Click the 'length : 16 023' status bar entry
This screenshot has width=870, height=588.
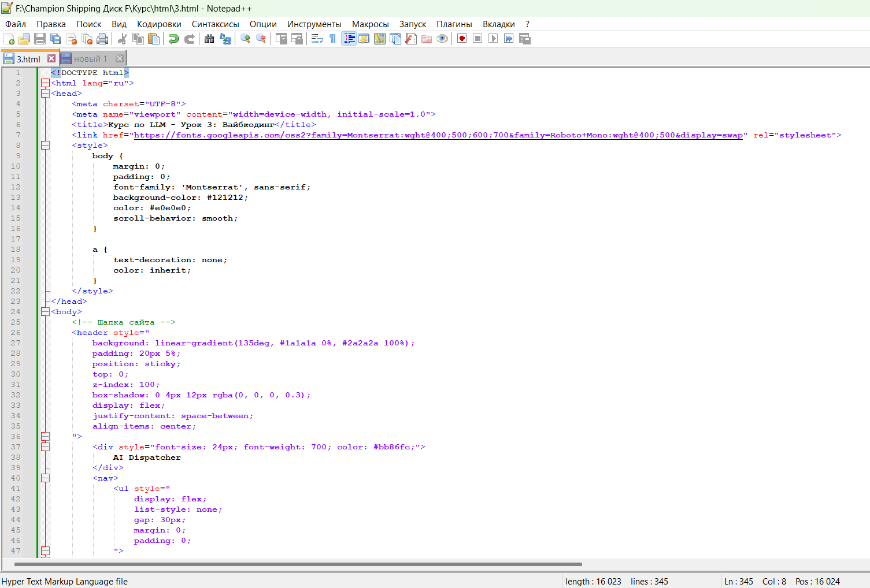click(593, 582)
